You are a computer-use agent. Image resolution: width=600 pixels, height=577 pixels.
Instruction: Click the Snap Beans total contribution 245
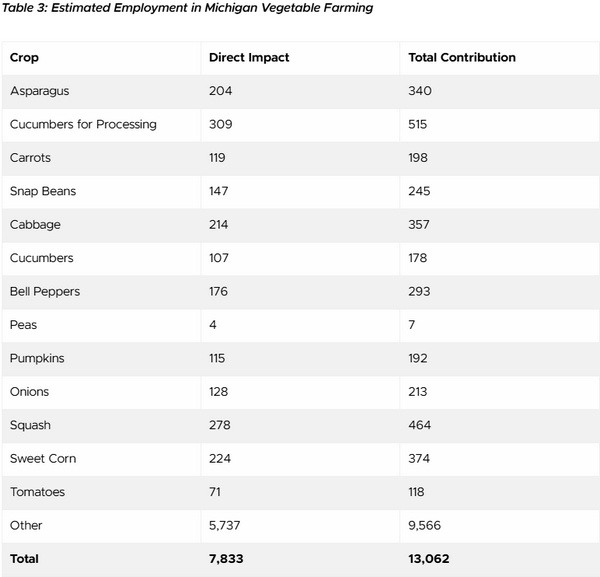click(x=420, y=191)
